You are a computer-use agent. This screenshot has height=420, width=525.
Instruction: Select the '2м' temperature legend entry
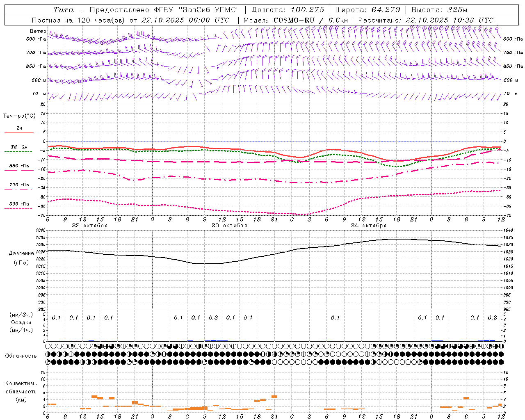coord(19,128)
